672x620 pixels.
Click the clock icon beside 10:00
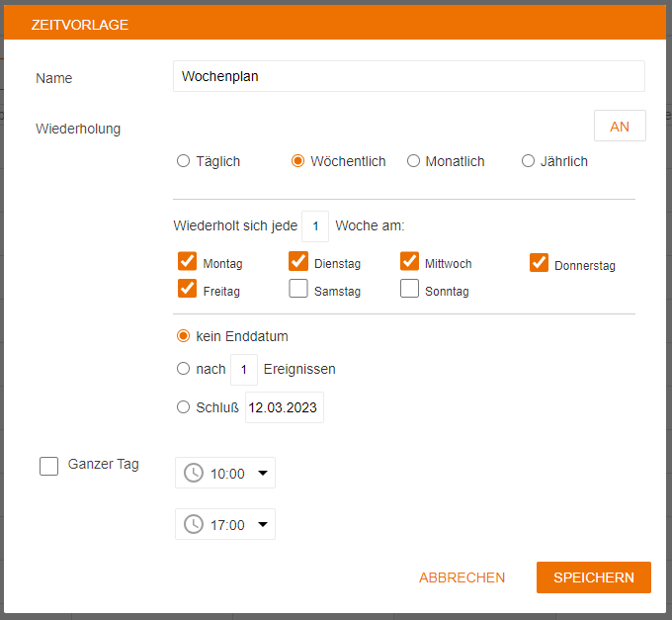point(194,474)
